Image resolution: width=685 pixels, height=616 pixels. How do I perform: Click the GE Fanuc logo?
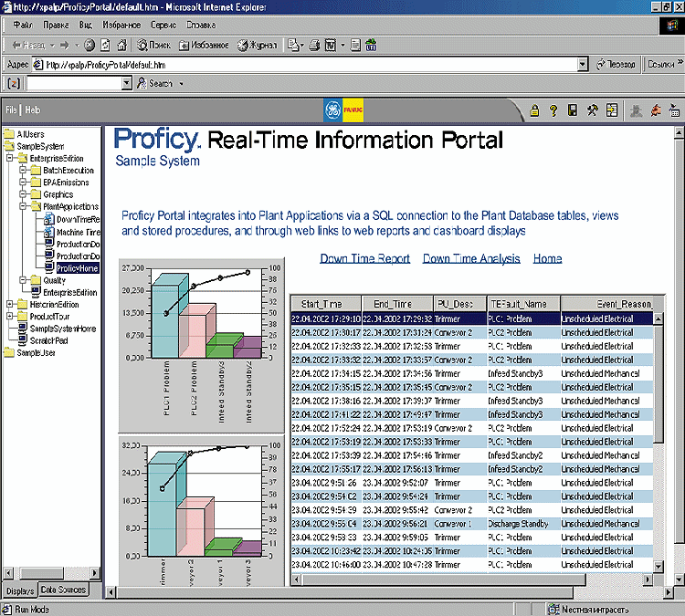(343, 110)
